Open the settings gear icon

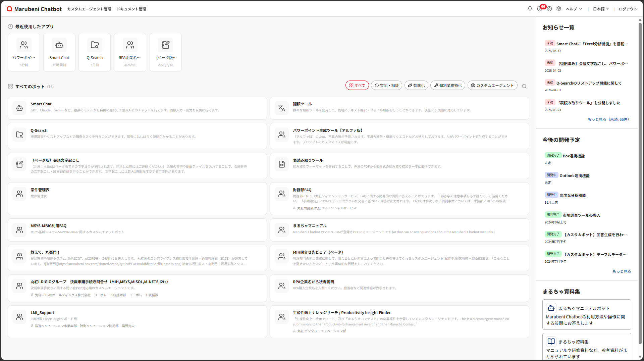[559, 9]
